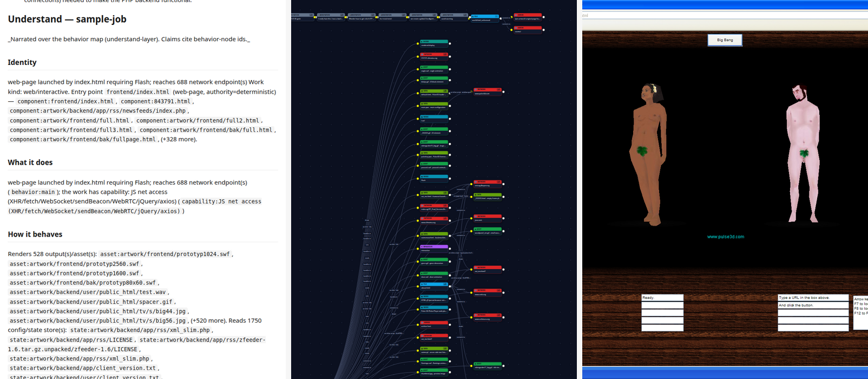Select the ASSET node 'door.swf door animation'

pos(434,275)
